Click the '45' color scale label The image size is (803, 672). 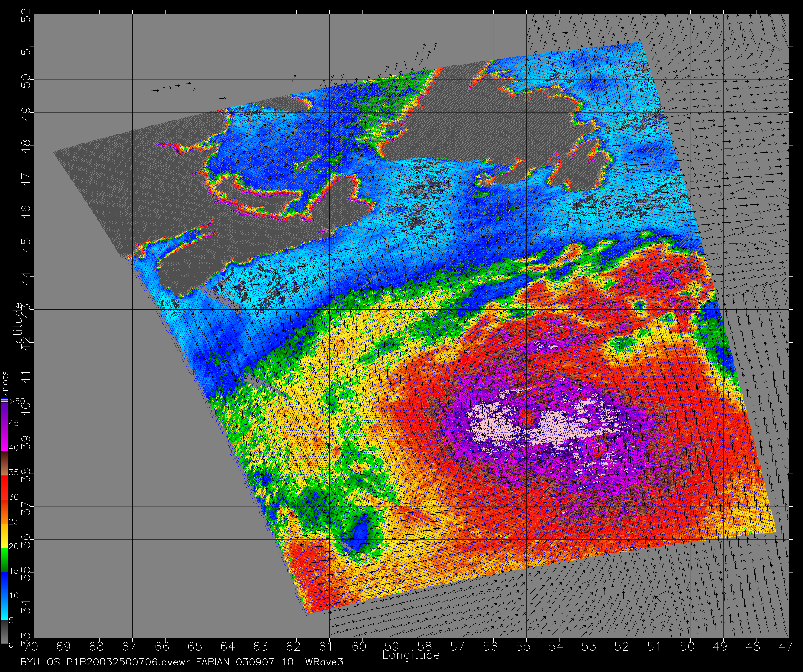coord(14,423)
